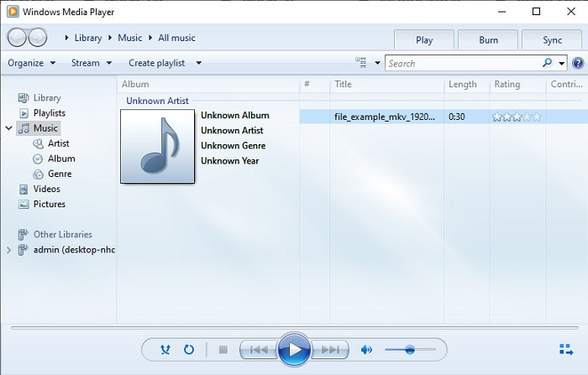Expand the breadcrumb arrow before Music
This screenshot has height=375, width=588.
(x=110, y=38)
